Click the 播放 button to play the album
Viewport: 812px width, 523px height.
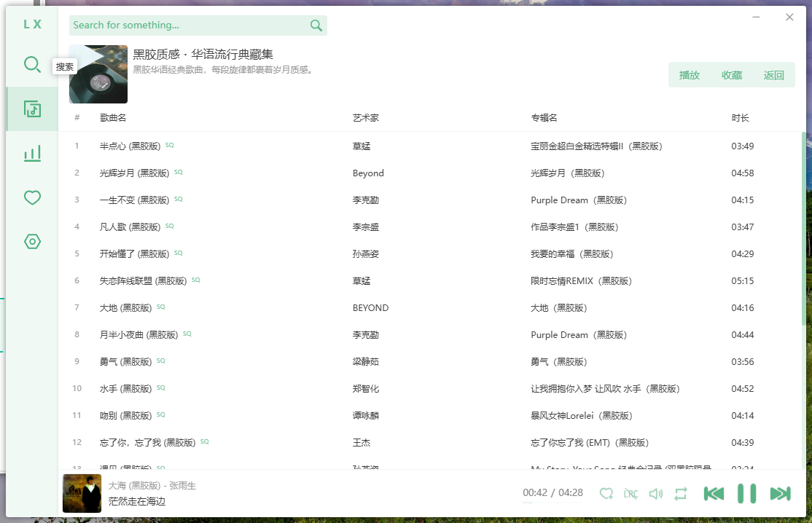coord(689,75)
